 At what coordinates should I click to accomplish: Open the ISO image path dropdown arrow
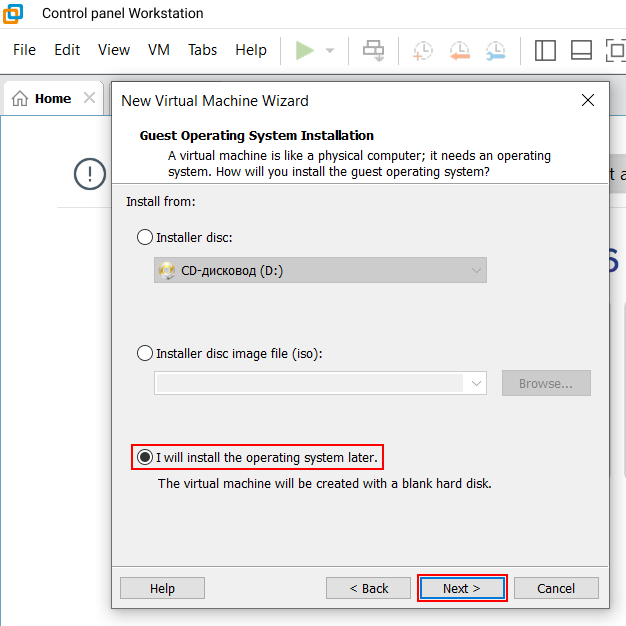coord(476,383)
